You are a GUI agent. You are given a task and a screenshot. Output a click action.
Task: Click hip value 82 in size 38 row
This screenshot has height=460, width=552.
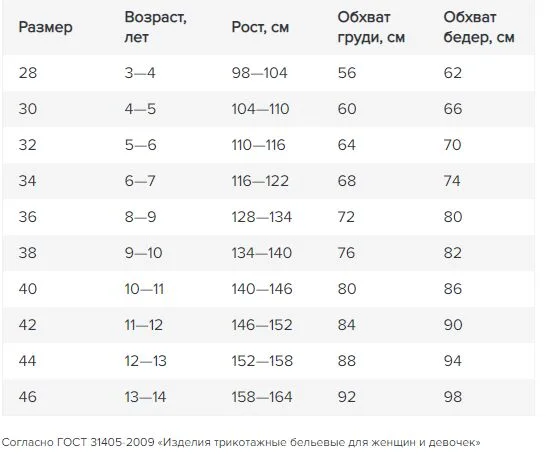[452, 253]
